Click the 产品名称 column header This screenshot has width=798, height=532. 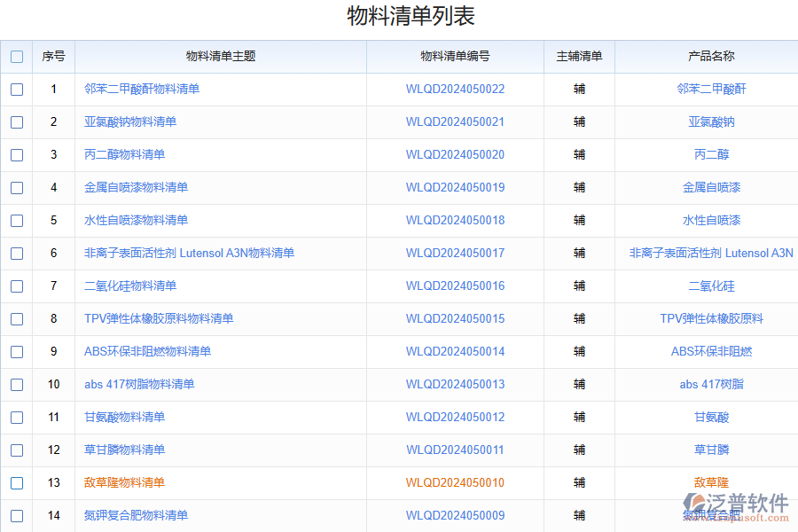point(711,57)
